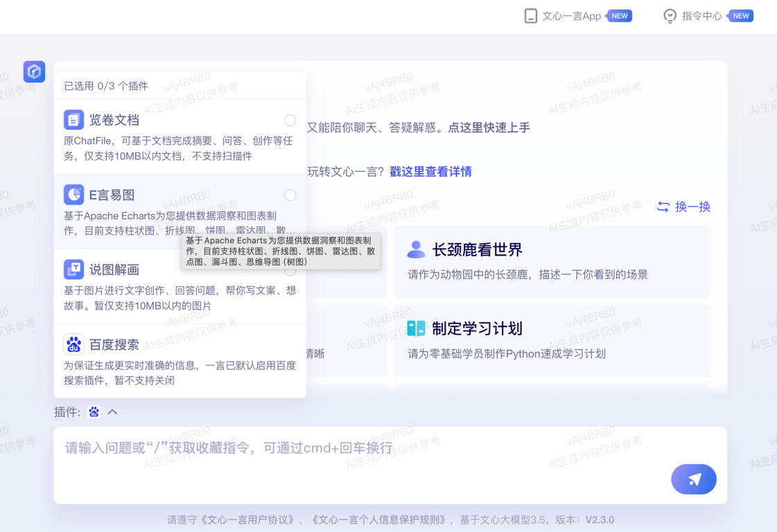
Task: Open the 戳这里查看详情 link
Action: pos(430,171)
